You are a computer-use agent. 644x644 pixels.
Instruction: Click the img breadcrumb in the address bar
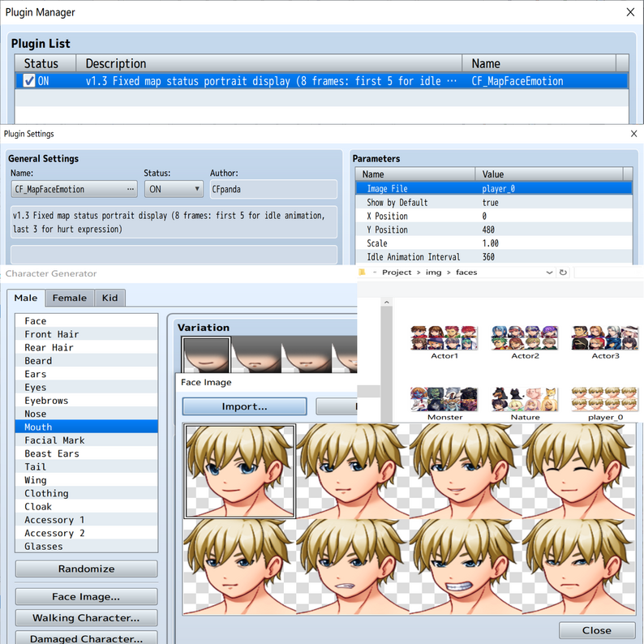click(433, 273)
